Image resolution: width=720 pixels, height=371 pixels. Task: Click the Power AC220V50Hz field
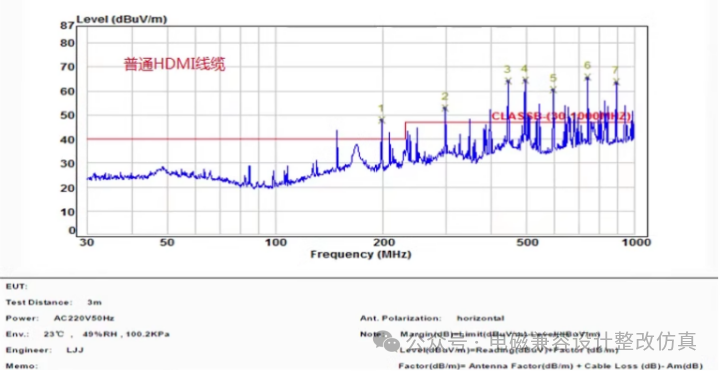(x=60, y=318)
